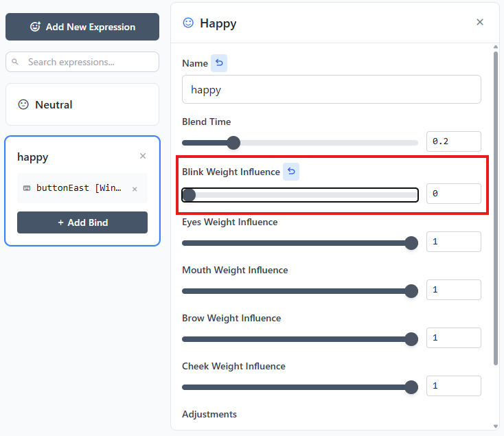Click the Eyes Weight Influence slider
Viewport: 504px width, 436px height.
[x=299, y=242]
